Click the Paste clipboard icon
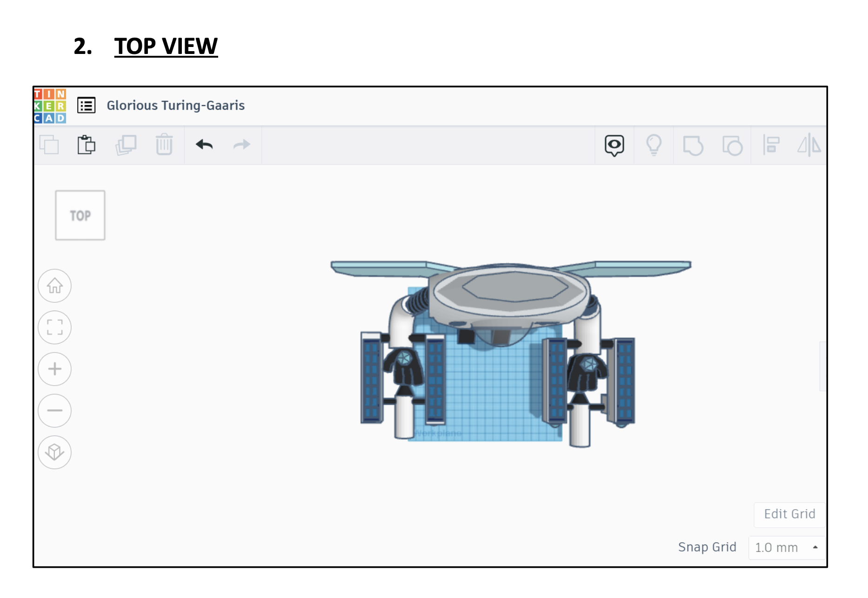 point(87,145)
